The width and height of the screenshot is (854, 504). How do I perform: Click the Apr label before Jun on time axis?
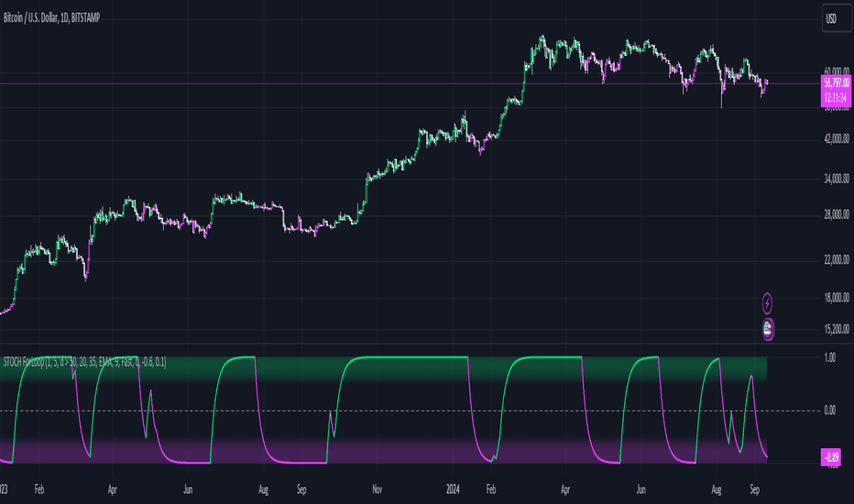coord(112,489)
